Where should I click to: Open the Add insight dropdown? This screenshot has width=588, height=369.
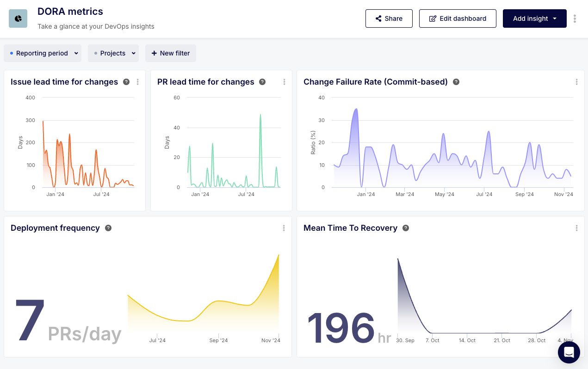[534, 18]
